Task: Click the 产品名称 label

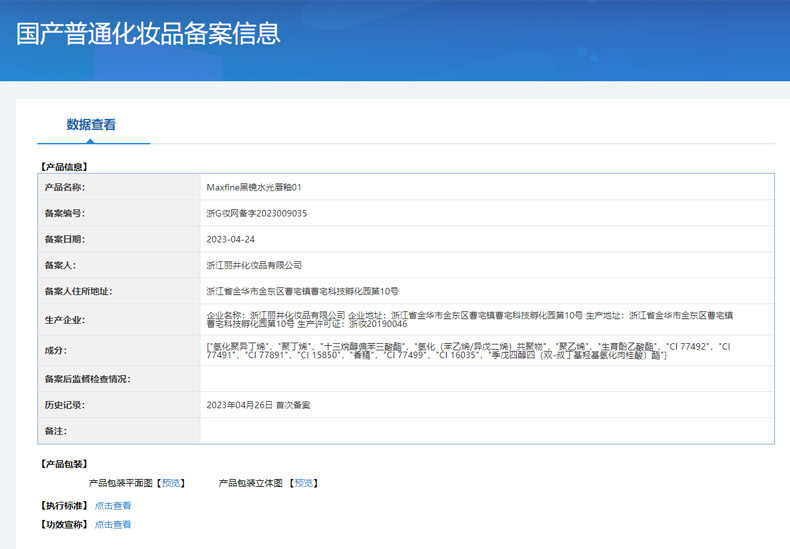Action: point(65,187)
